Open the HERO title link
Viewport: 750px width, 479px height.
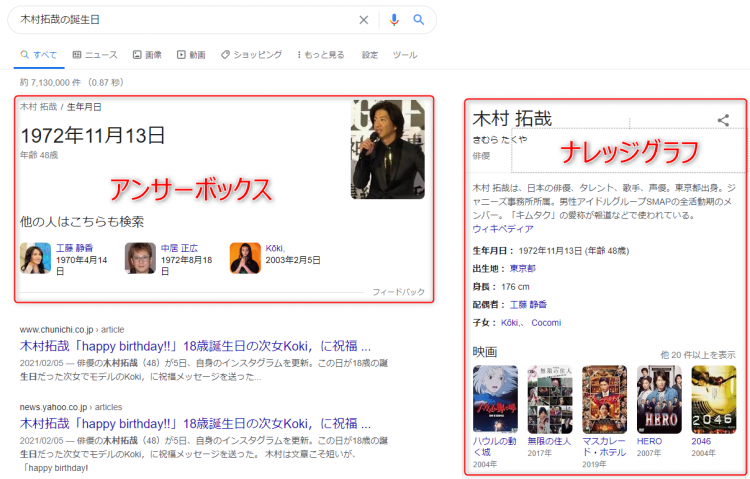(650, 441)
